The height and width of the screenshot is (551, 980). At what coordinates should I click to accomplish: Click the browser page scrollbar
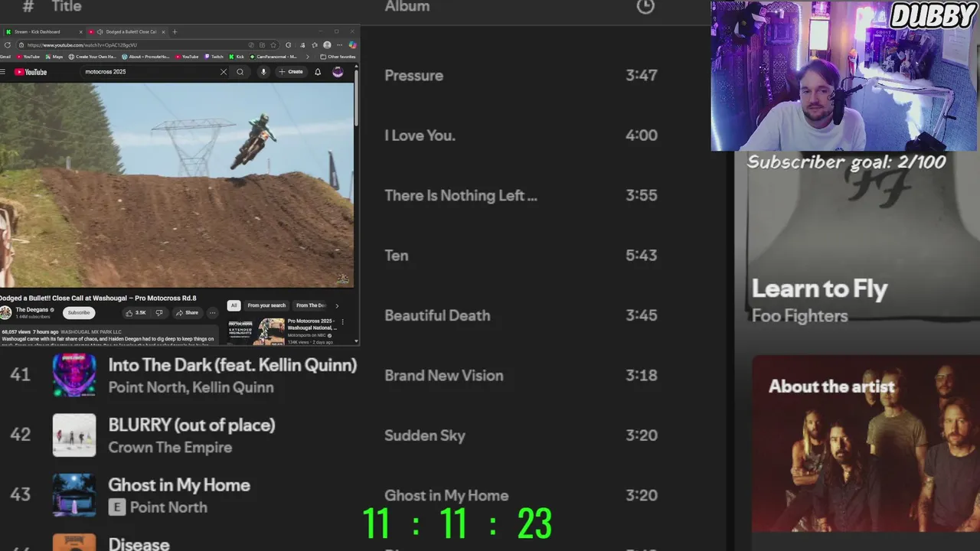(x=356, y=99)
